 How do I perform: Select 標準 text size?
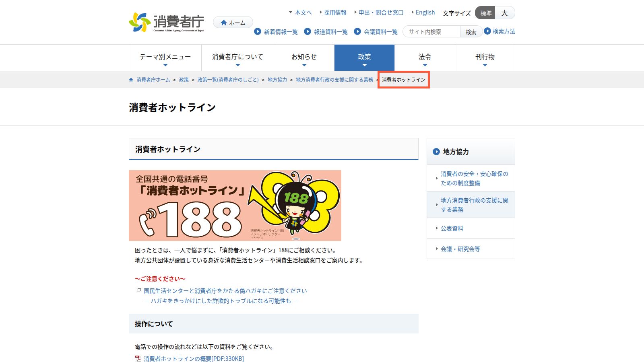485,13
